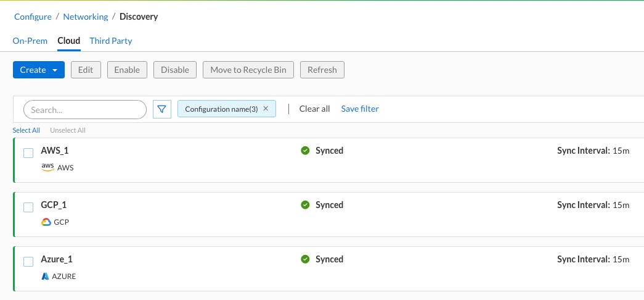This screenshot has width=644, height=300.
Task: Click the Azure provider logo icon
Action: [45, 277]
